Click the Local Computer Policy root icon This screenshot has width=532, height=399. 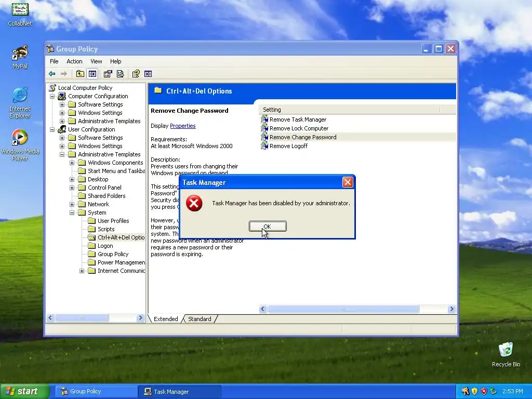tap(52, 87)
